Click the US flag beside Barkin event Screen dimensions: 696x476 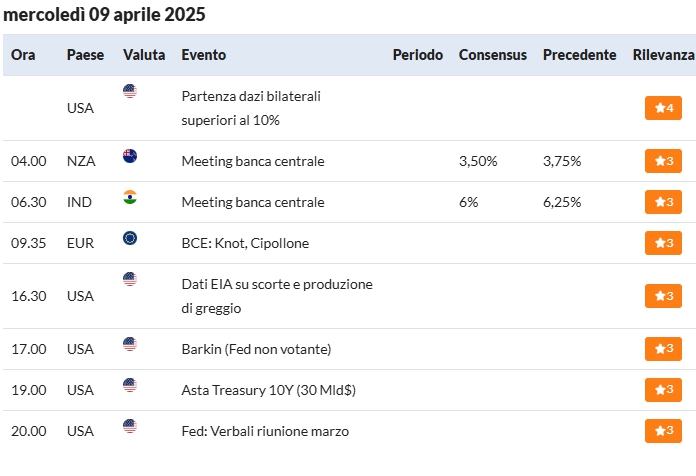coord(130,344)
